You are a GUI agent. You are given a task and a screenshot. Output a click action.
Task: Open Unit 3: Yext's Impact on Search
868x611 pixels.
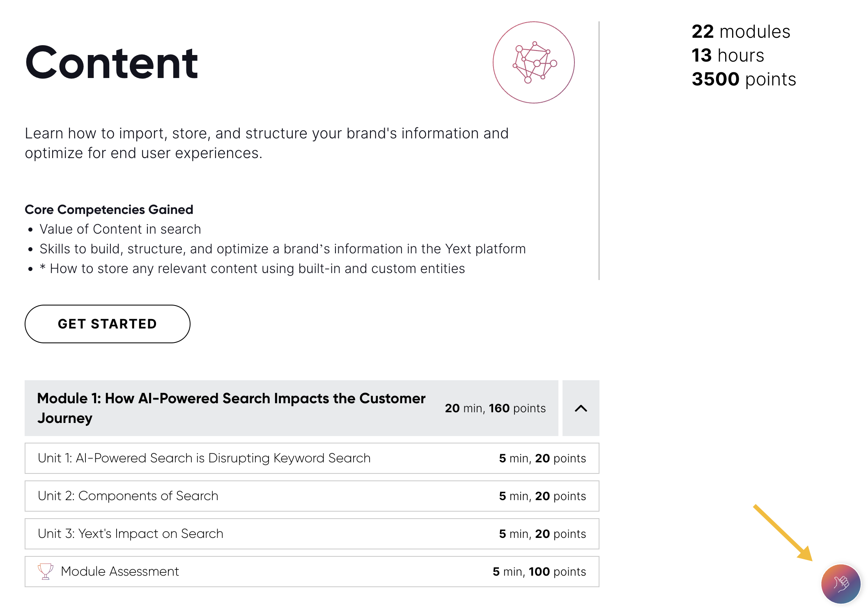[312, 534]
